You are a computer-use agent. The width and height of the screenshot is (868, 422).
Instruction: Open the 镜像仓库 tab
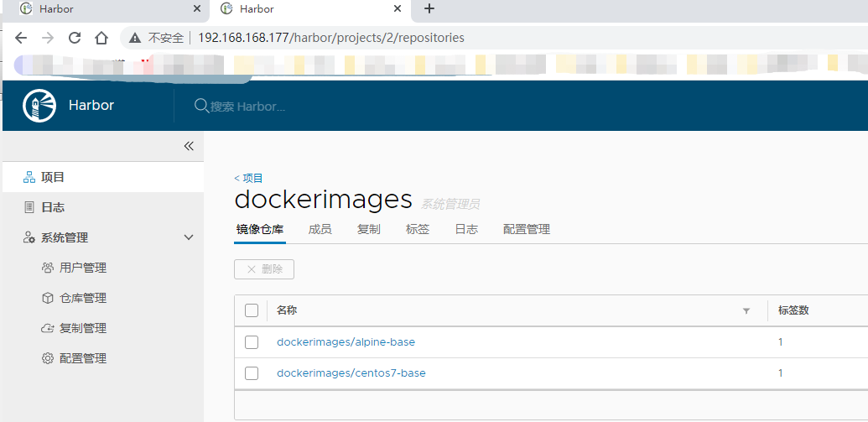point(260,230)
